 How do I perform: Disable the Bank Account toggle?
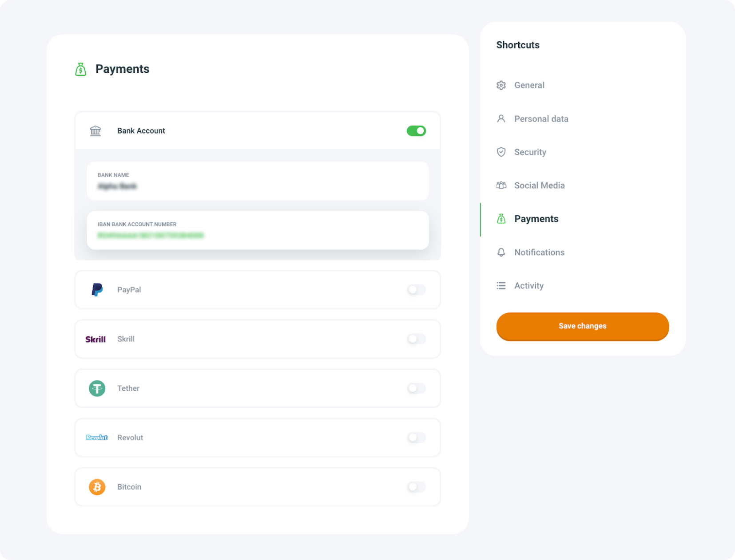coord(416,131)
